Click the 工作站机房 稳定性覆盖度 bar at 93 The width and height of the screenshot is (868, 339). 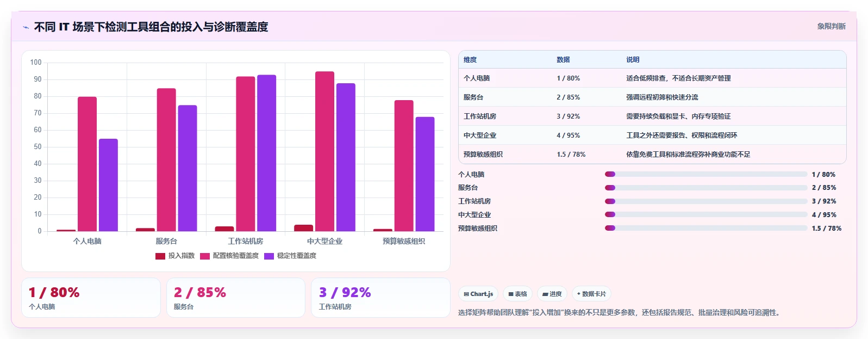pos(266,153)
